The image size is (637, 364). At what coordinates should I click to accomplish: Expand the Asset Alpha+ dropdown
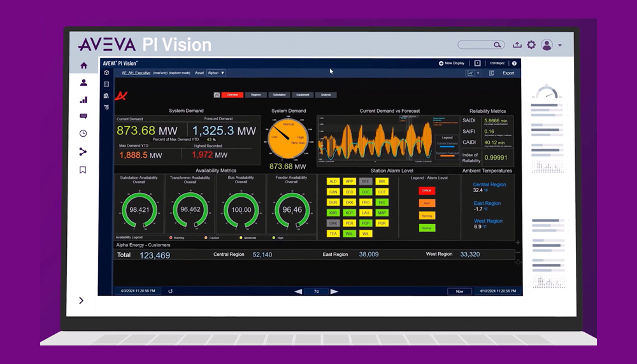tap(216, 73)
